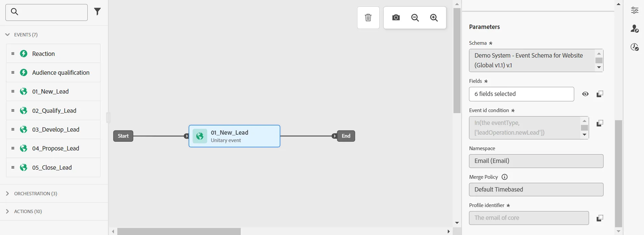Select the Audience qualification list item

[53, 72]
